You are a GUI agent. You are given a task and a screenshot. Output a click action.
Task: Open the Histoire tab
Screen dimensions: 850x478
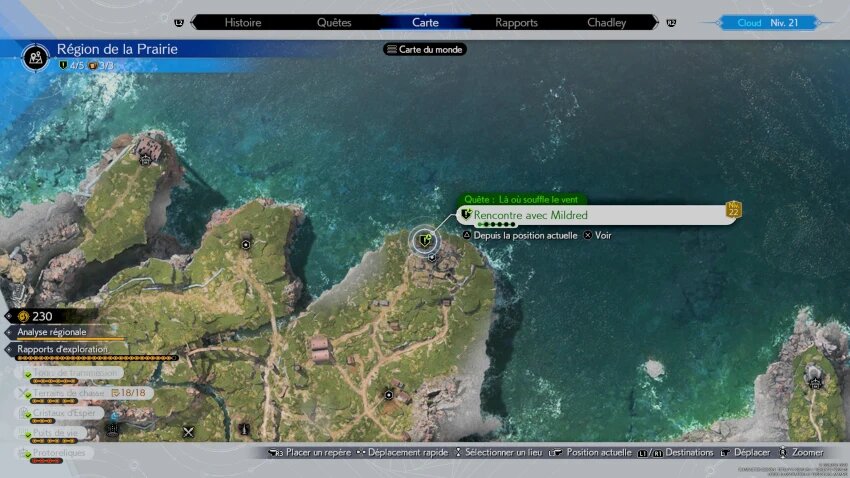pos(243,23)
